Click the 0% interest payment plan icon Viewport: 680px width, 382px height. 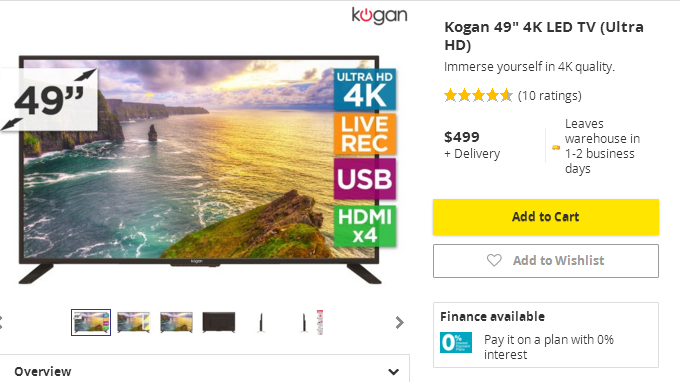click(456, 343)
